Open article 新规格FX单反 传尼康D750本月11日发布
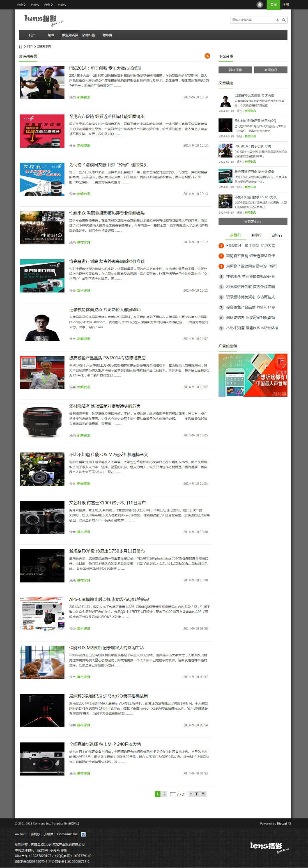308x868 pixels. [107, 551]
